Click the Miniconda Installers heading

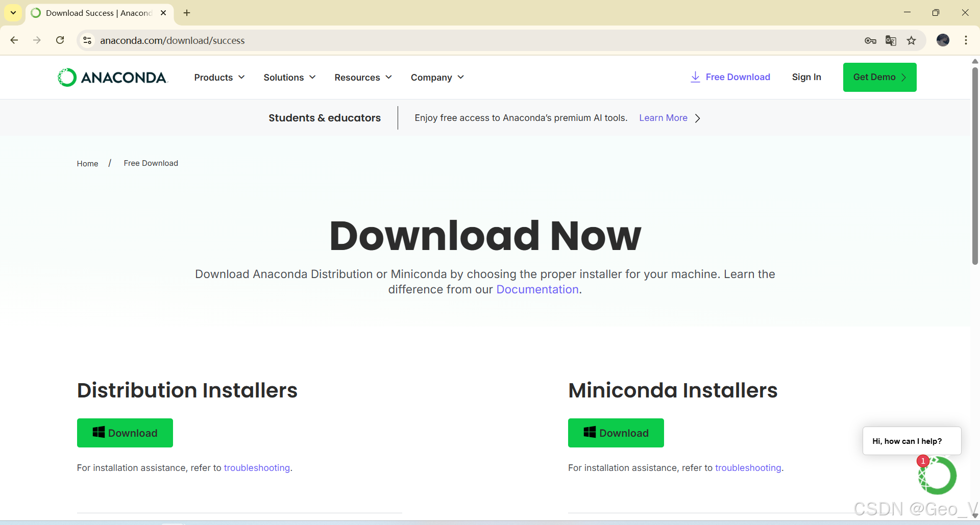point(673,390)
